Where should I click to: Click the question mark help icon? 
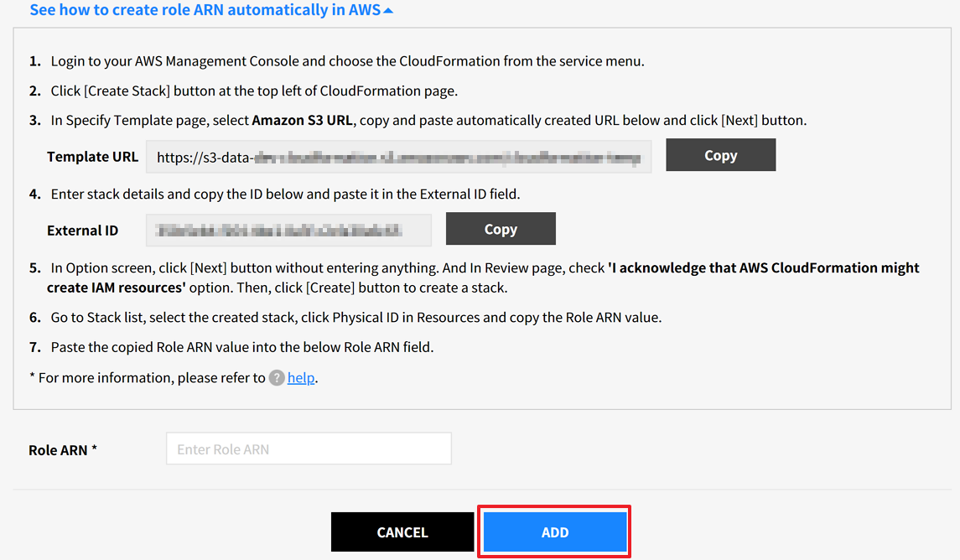277,378
